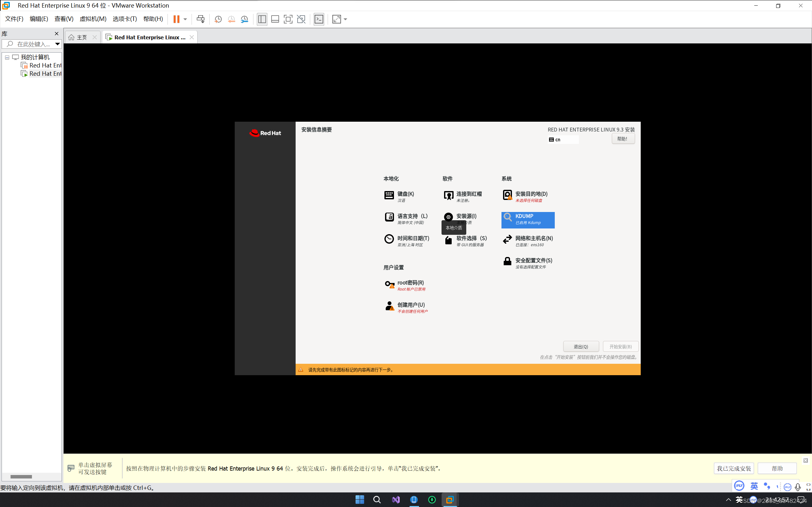The height and width of the screenshot is (507, 812).
Task: Open 安装目的地(D) disk settings
Action: point(531,196)
